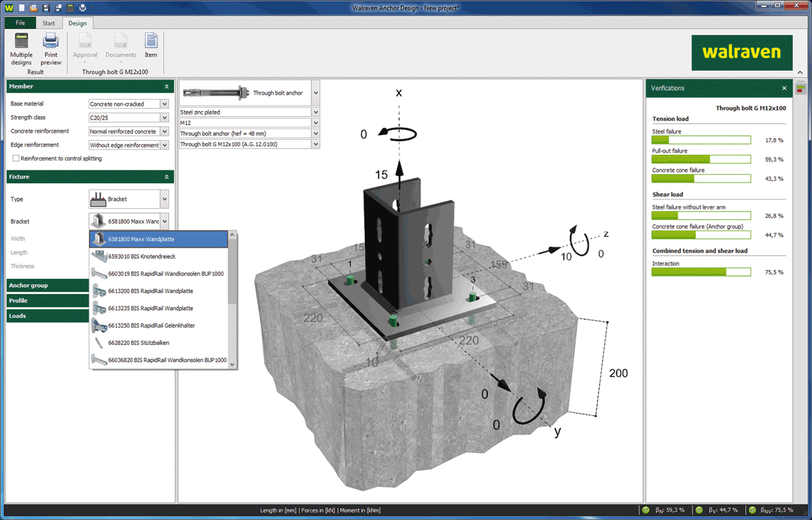The height and width of the screenshot is (520, 812).
Task: Open the Item data sheet
Action: point(151,45)
